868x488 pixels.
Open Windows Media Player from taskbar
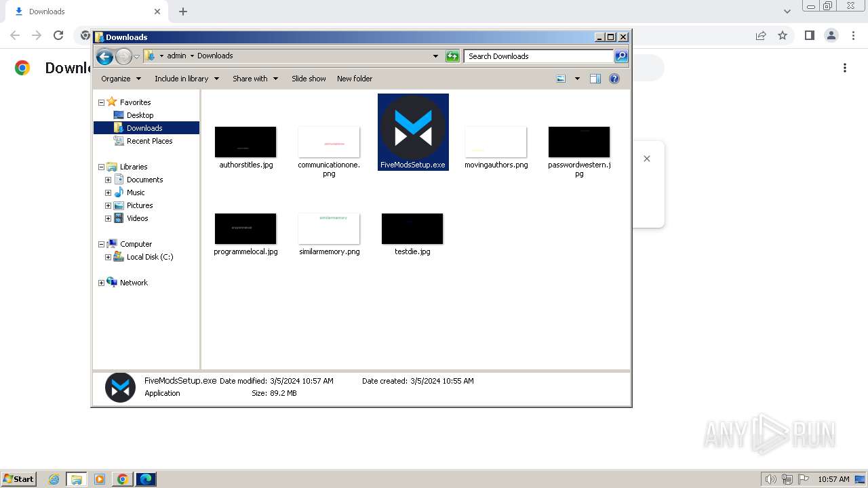click(100, 479)
